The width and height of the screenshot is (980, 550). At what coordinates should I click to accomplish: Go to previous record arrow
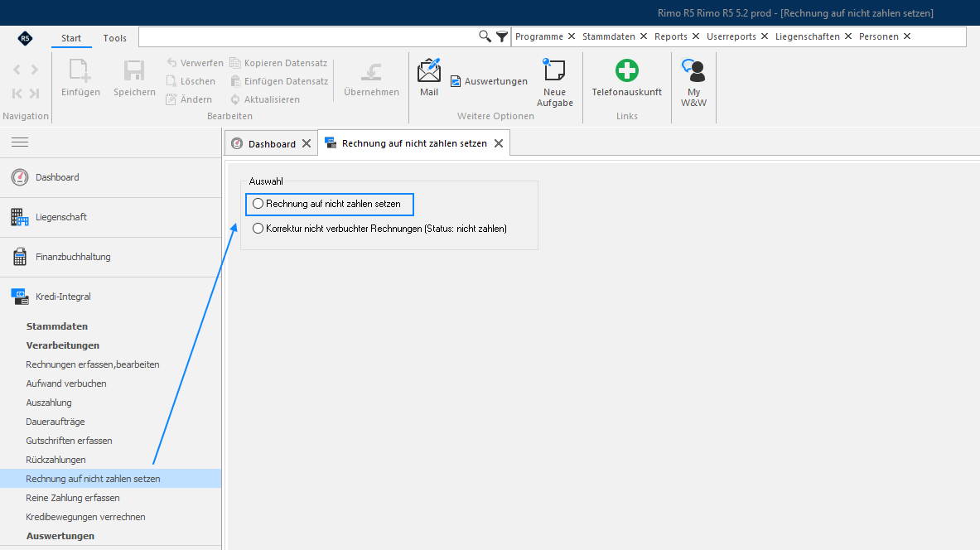click(17, 70)
